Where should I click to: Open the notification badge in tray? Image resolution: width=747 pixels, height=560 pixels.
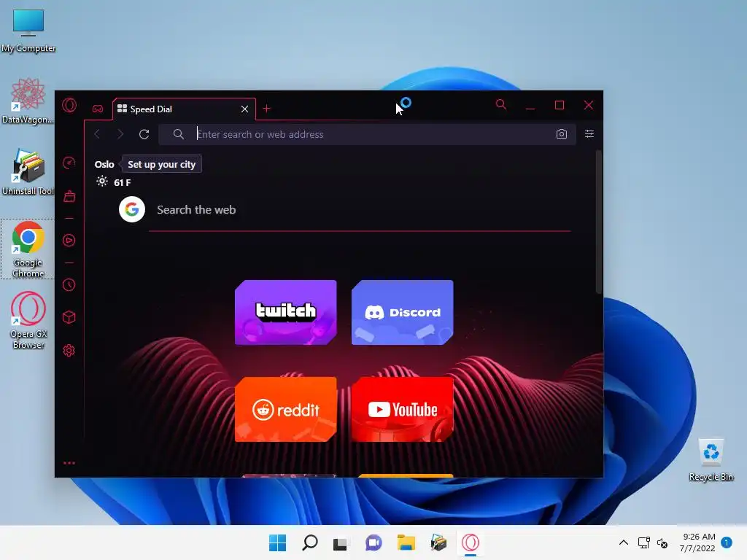(x=727, y=542)
